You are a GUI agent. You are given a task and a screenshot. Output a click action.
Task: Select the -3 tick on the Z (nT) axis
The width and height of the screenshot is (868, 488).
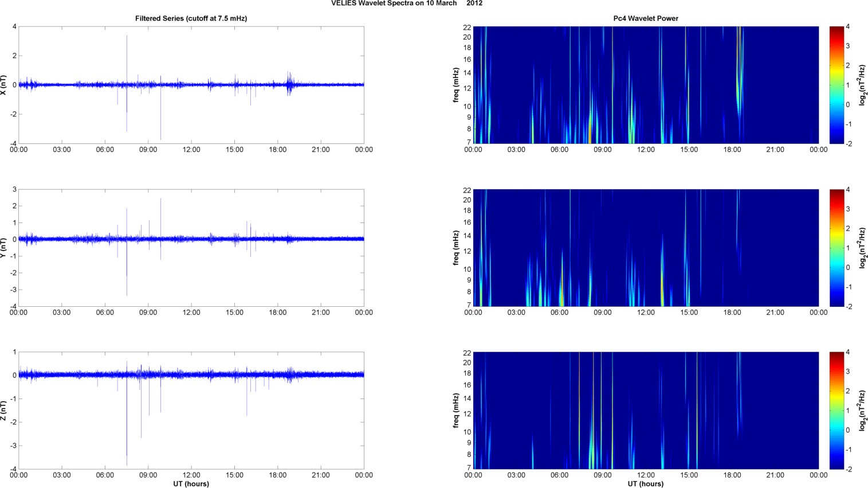click(x=13, y=446)
